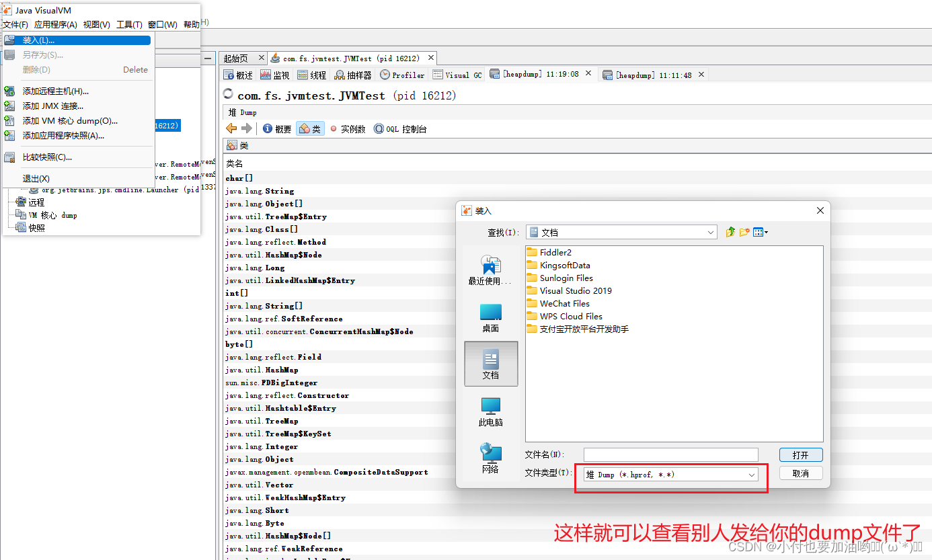
Task: Select 最近使用 in dialog sidebar
Action: (x=490, y=270)
